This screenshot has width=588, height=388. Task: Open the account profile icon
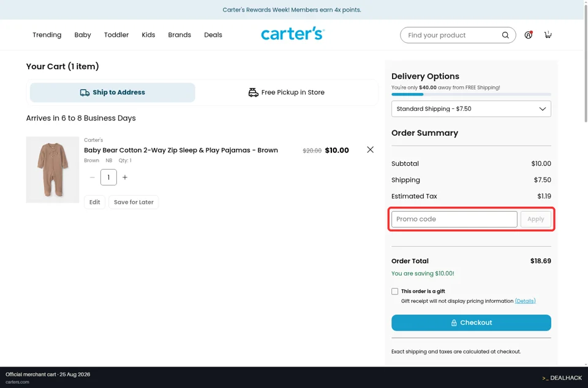(528, 35)
